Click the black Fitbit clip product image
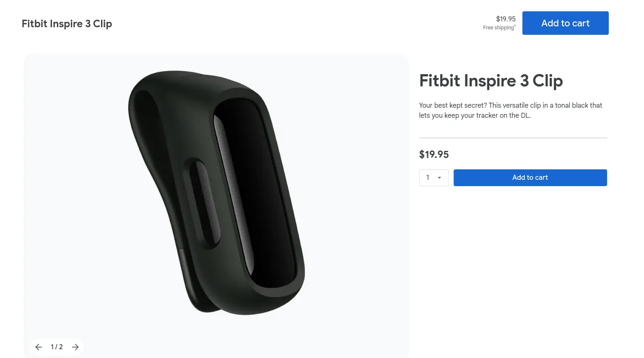The image size is (644, 358). click(x=216, y=192)
